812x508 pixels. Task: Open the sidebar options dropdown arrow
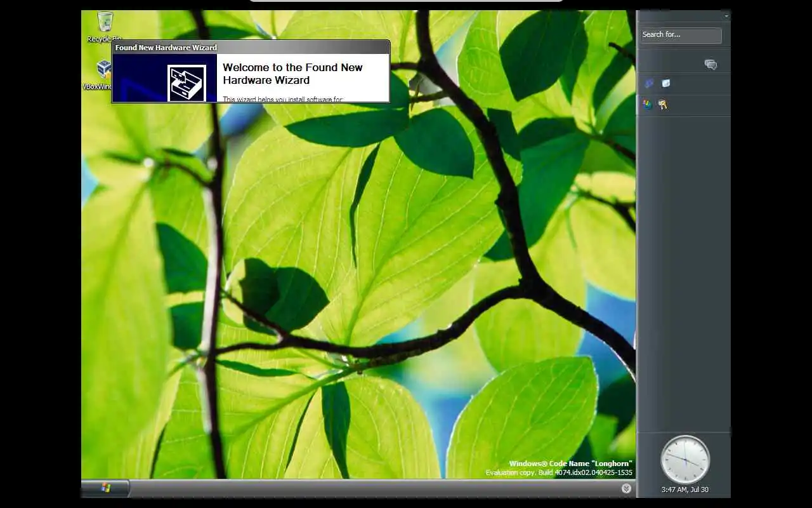(x=726, y=15)
